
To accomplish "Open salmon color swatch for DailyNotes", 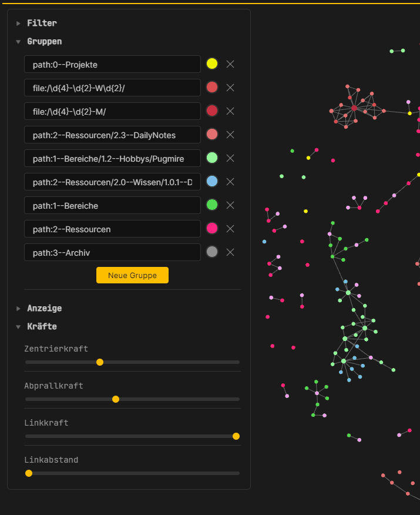I will 212,134.
